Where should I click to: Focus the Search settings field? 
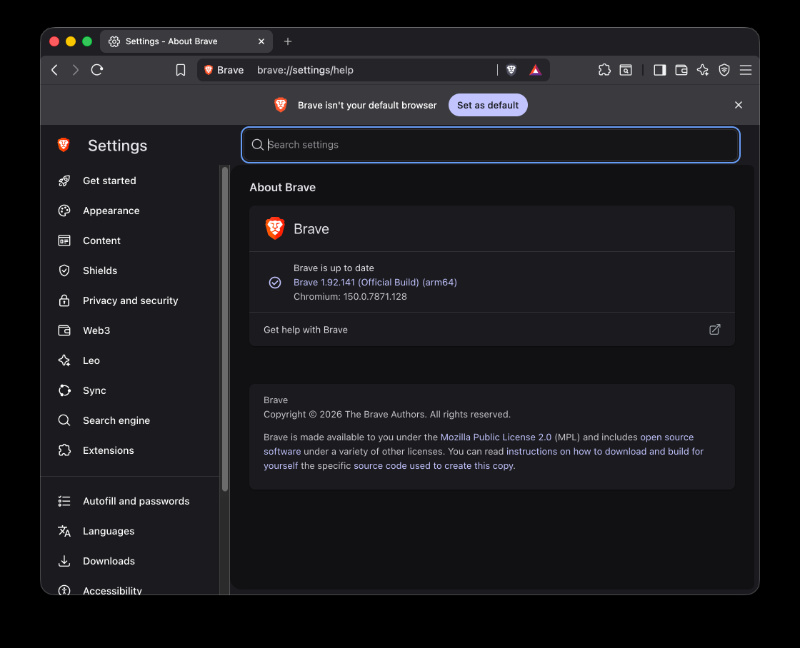coord(490,145)
